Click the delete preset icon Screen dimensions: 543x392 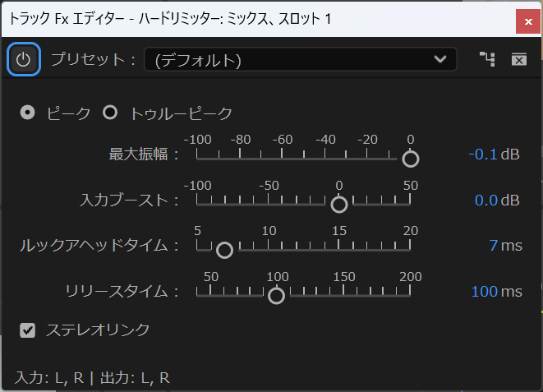(518, 59)
